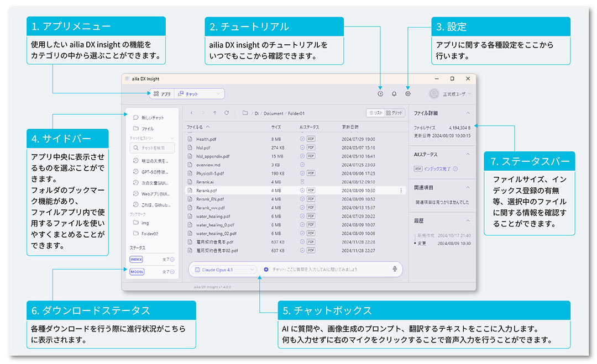Click the refresh icon in file toolbar
Viewport: 597px width, 364px height.
[227, 113]
